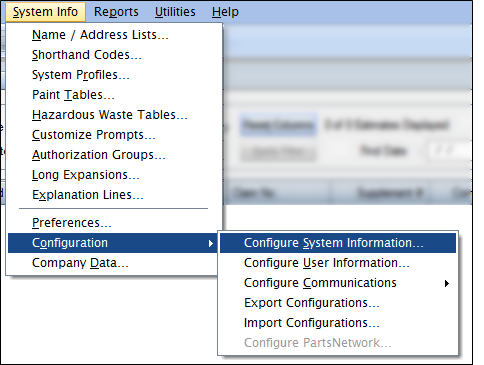Select Import Configurations option
This screenshot has height=365, width=484.
[x=338, y=323]
